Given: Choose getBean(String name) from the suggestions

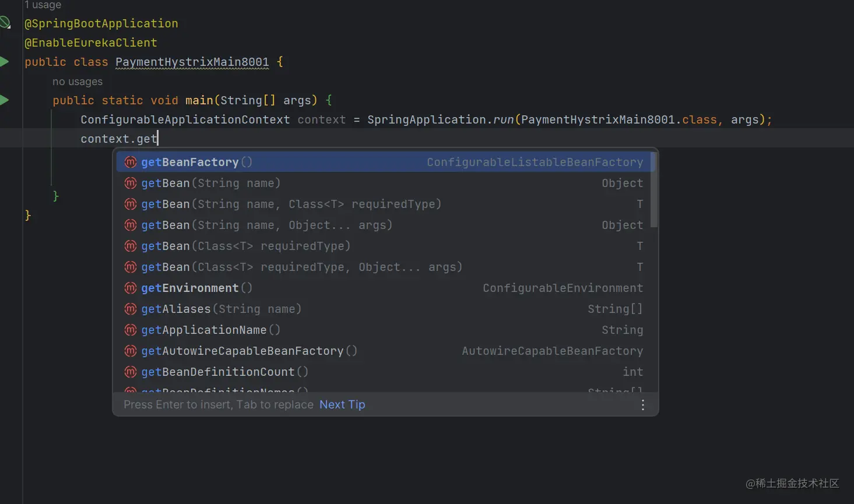Looking at the screenshot, I should coord(383,183).
